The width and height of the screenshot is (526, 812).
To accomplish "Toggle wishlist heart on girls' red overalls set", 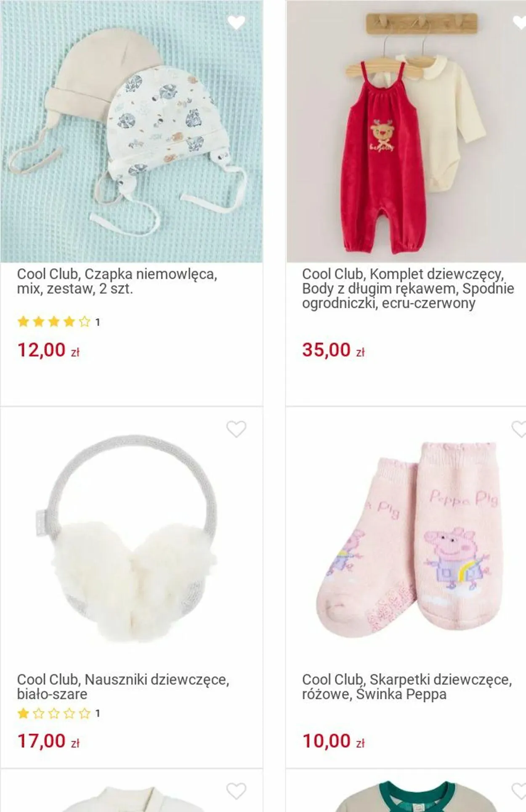I will [x=520, y=22].
